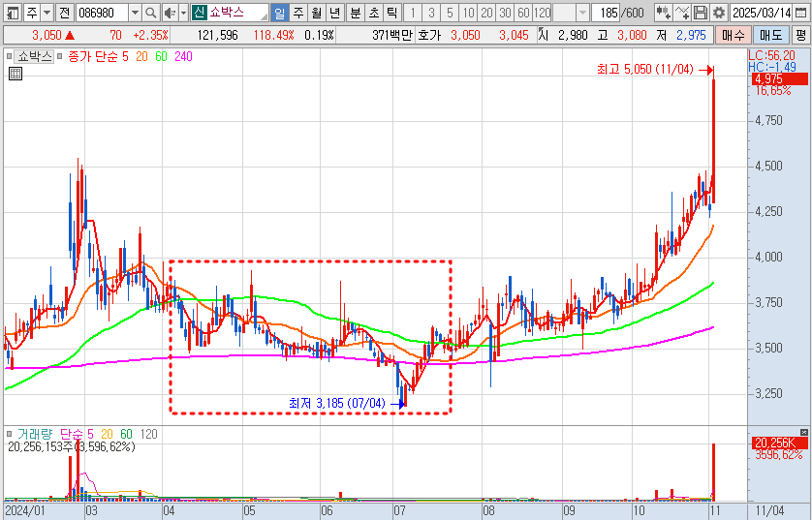This screenshot has width=812, height=520.
Task: Switch to second 초 chart period
Action: (374, 13)
